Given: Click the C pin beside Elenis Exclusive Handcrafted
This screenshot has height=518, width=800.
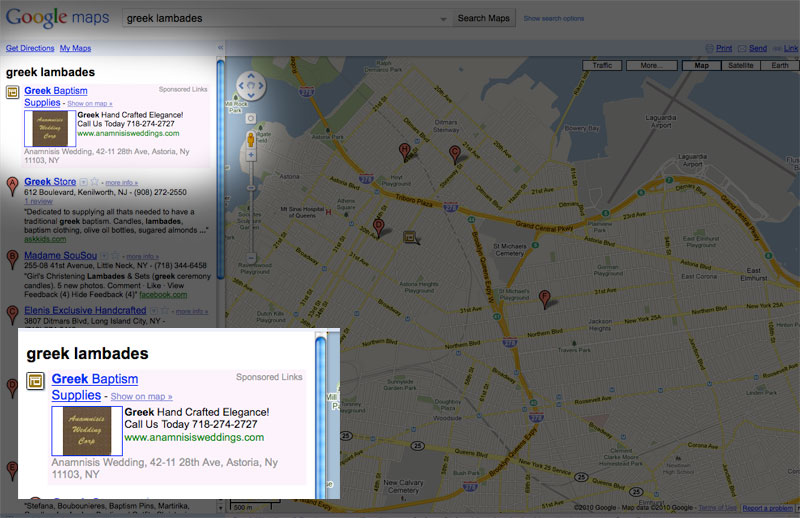Looking at the screenshot, I should (x=12, y=315).
